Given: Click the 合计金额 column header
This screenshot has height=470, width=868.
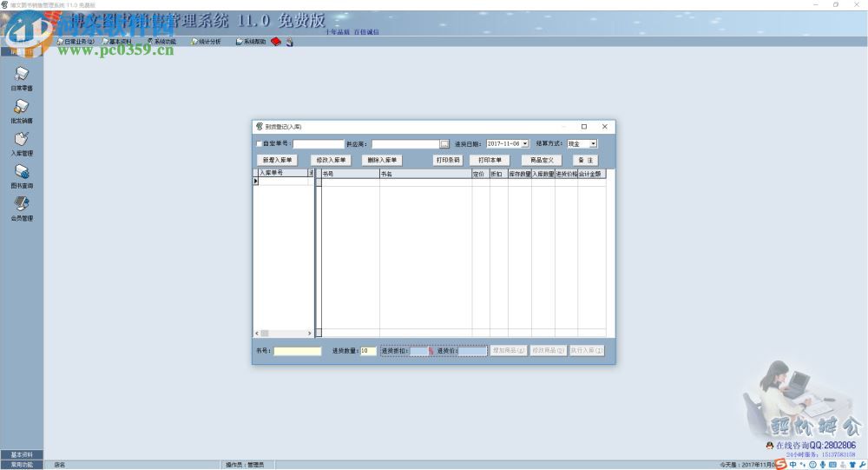Looking at the screenshot, I should (x=592, y=174).
